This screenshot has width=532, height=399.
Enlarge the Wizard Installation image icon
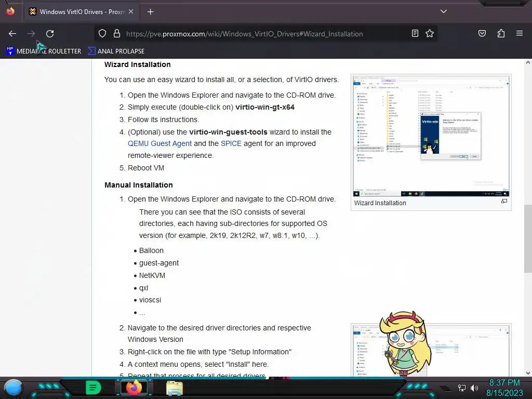(504, 201)
